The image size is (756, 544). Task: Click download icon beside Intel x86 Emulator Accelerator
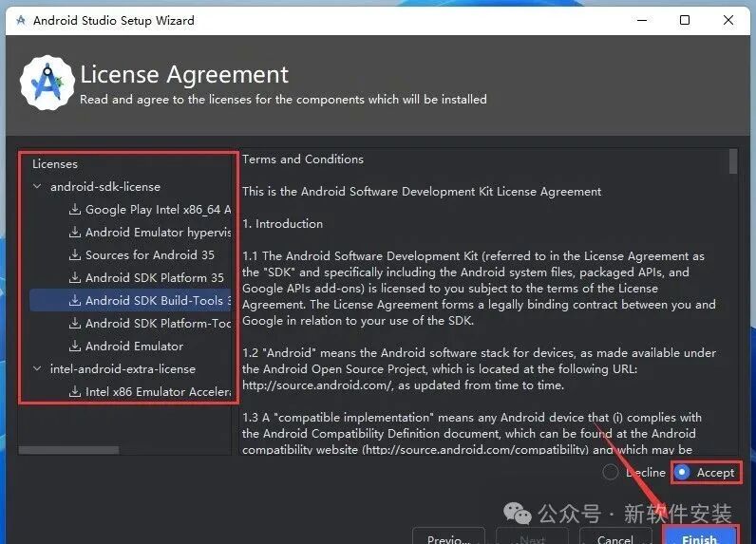(x=75, y=391)
